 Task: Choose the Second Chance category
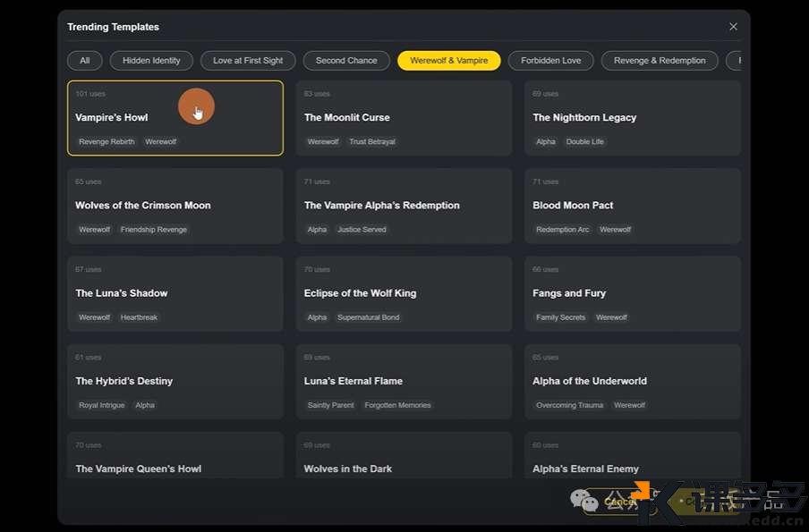click(346, 61)
